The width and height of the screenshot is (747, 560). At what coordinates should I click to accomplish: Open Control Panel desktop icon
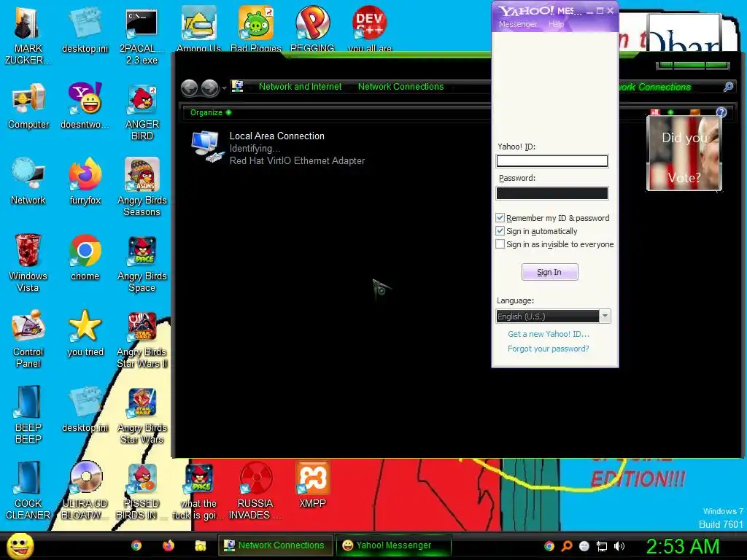28,338
